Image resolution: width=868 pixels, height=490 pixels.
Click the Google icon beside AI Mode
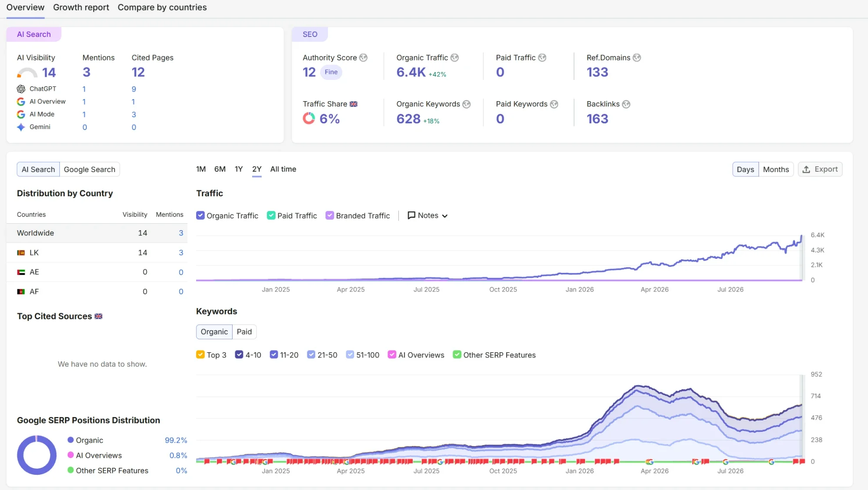(21, 114)
